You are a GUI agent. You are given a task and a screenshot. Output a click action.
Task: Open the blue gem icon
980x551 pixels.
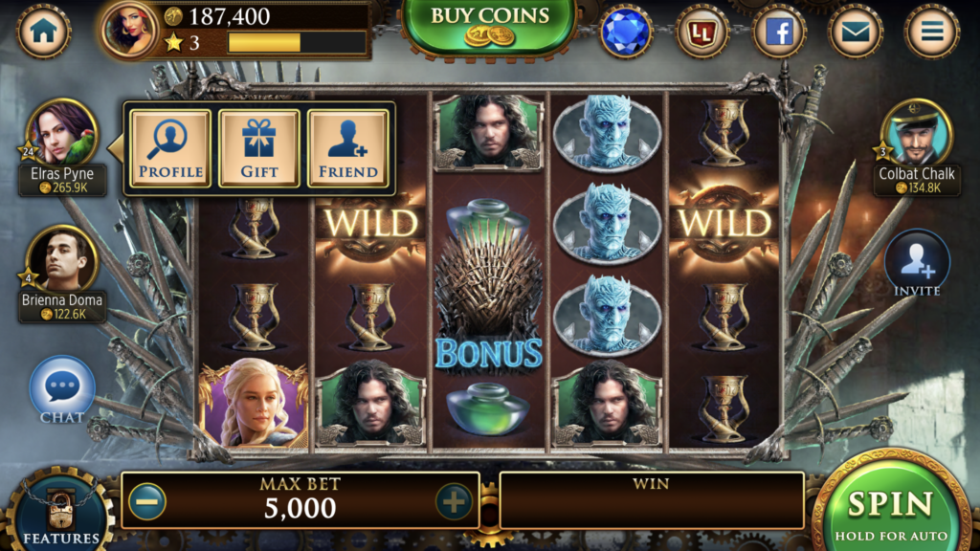626,32
